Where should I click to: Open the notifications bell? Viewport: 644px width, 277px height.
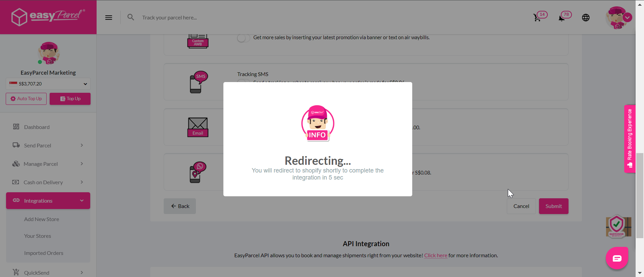point(562,18)
